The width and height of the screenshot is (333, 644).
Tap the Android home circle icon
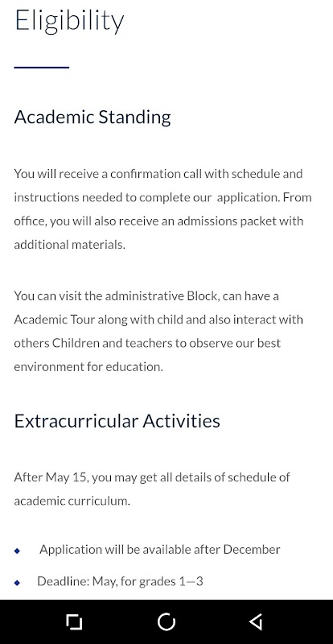click(166, 621)
